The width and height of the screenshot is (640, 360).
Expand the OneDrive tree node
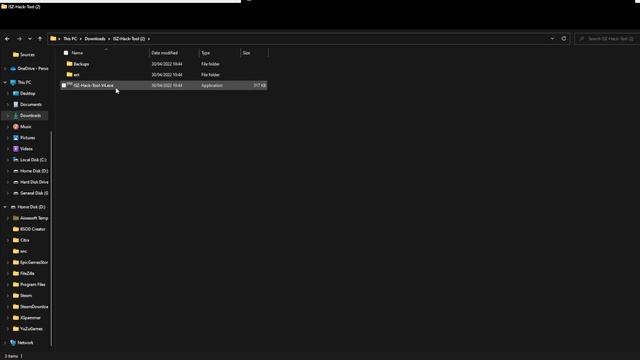click(x=5, y=69)
